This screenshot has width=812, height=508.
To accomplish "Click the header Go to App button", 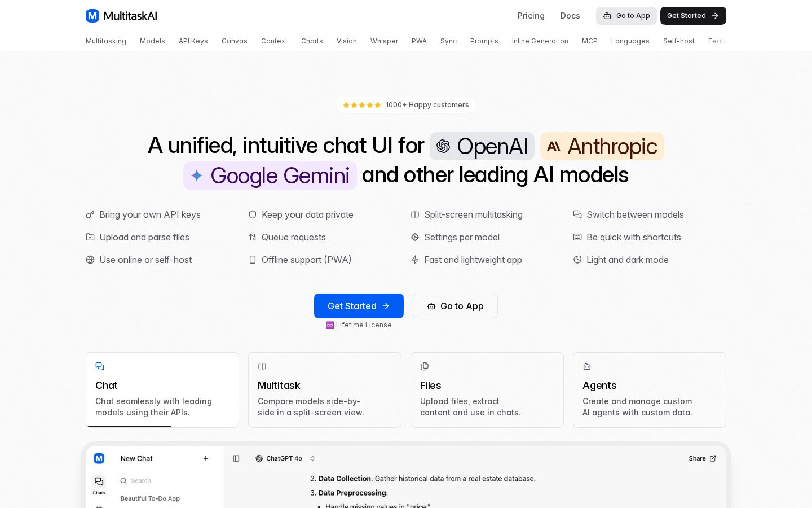I will [x=626, y=16].
